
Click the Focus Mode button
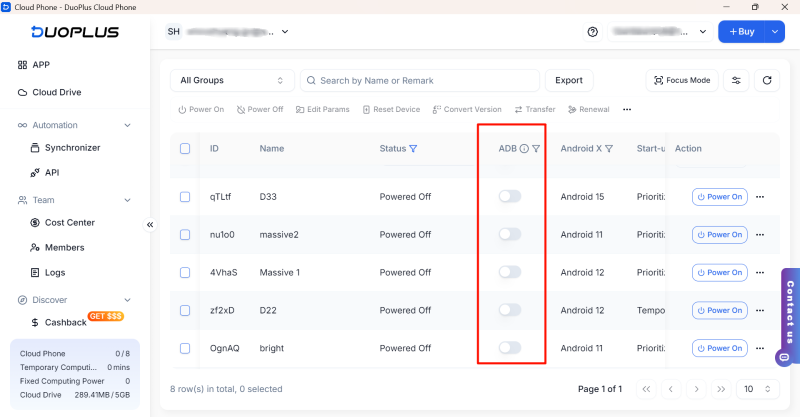point(682,80)
